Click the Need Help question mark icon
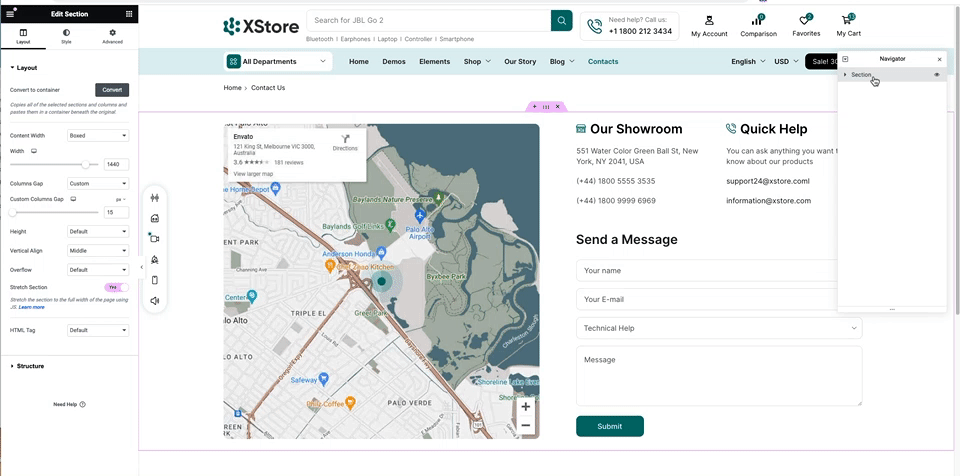The width and height of the screenshot is (960, 476). [83, 404]
